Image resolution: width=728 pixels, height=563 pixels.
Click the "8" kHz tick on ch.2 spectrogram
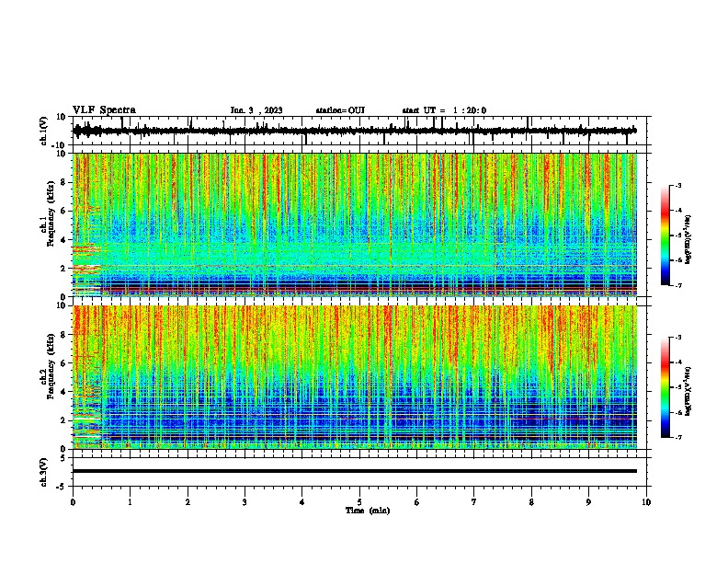pyautogui.click(x=63, y=335)
